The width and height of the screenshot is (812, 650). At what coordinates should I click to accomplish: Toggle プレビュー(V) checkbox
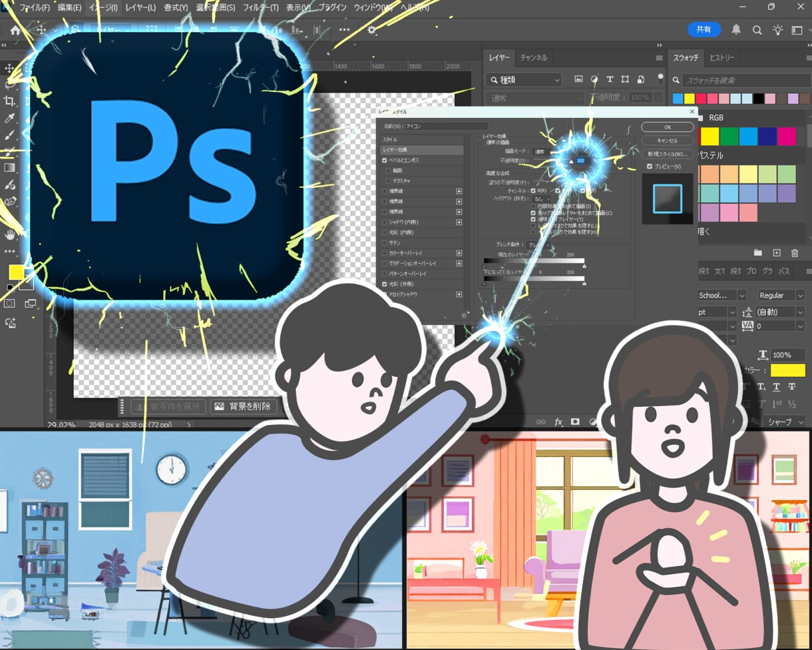(x=650, y=166)
